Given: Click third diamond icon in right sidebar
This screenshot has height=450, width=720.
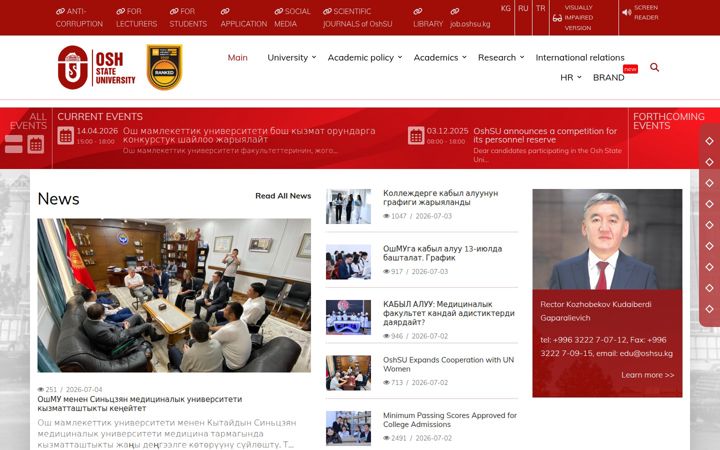Looking at the screenshot, I should [709, 183].
